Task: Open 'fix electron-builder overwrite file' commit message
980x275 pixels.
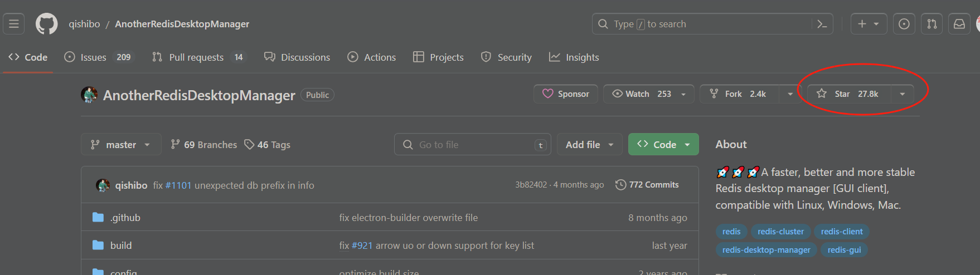Action: (409, 218)
